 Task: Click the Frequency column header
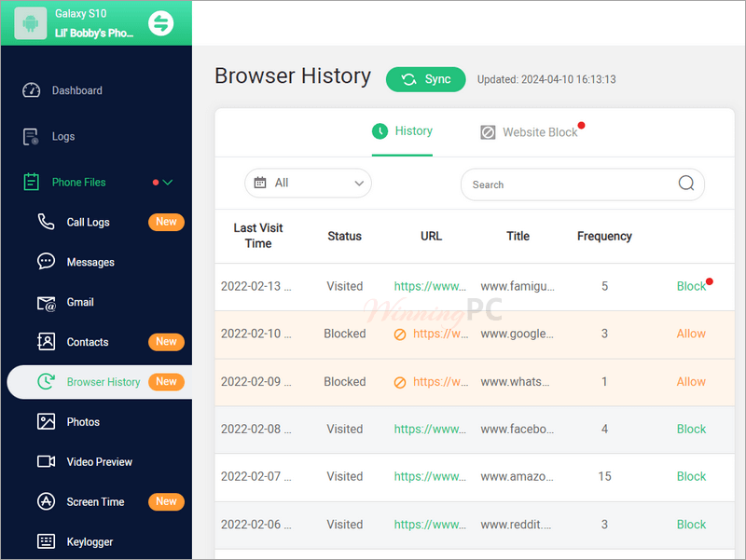point(604,237)
